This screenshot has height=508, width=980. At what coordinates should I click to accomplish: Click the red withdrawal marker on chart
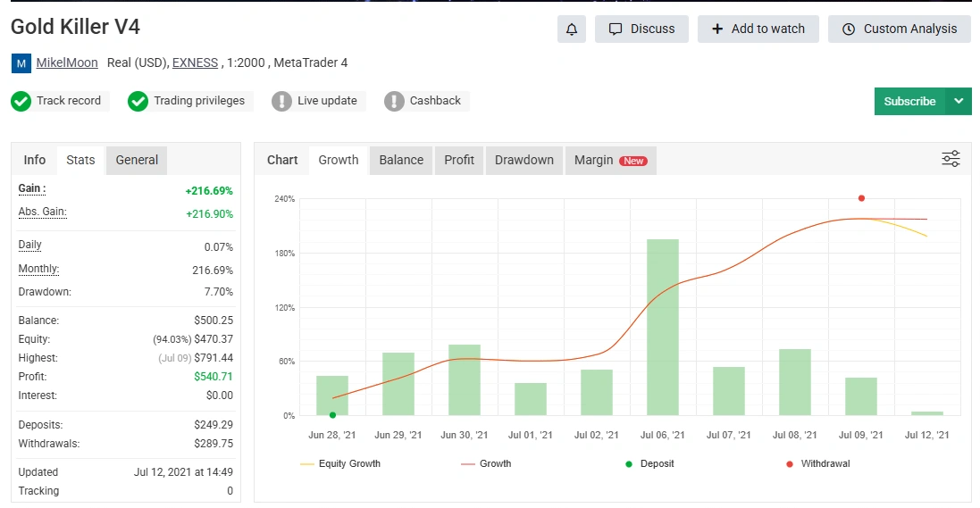(861, 198)
